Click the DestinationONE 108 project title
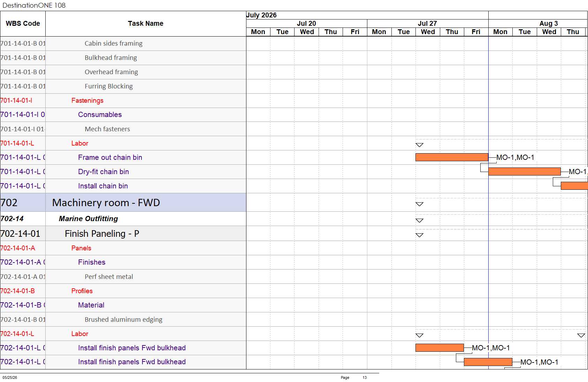This screenshot has width=588, height=382. pyautogui.click(x=34, y=5)
